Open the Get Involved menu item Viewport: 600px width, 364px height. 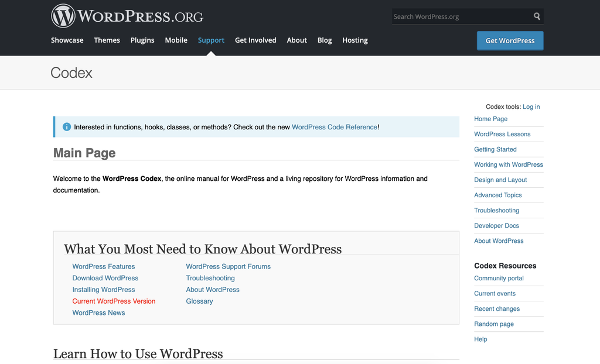coord(255,40)
